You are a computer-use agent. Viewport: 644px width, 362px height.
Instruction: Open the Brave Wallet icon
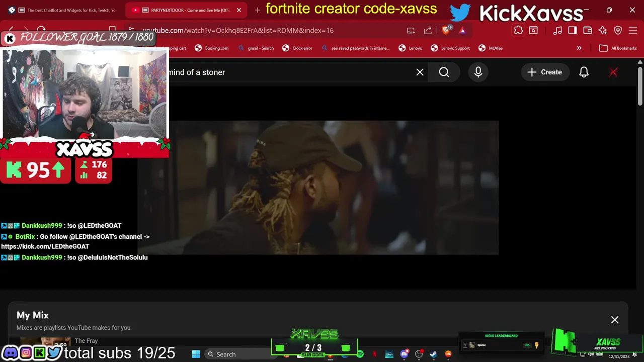588,30
